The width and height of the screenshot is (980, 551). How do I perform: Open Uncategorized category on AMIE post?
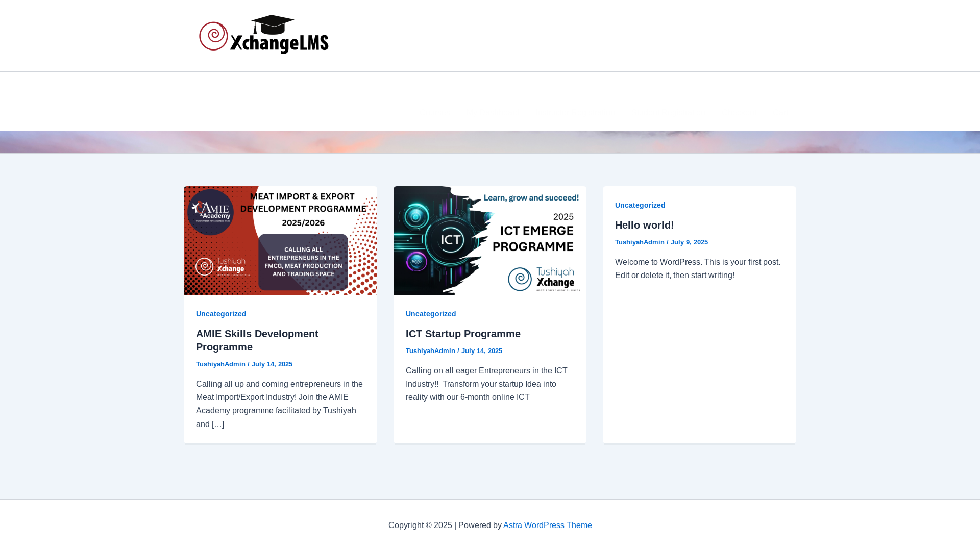point(221,314)
